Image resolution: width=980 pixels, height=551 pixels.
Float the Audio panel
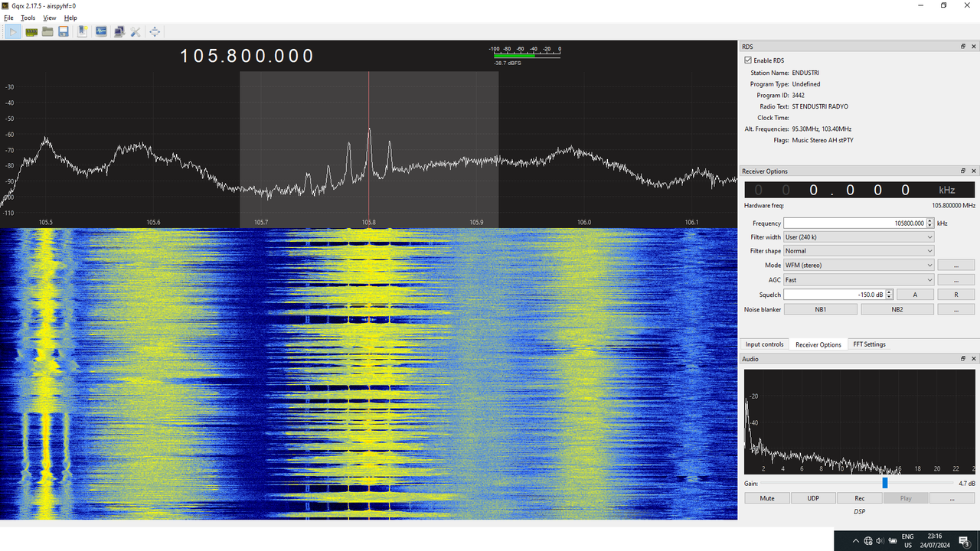click(x=963, y=359)
